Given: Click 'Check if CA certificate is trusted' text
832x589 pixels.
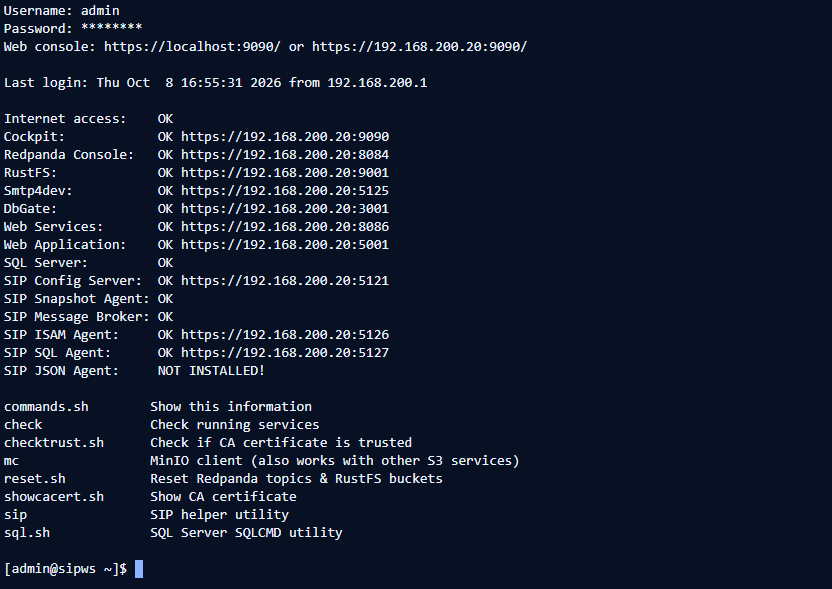Looking at the screenshot, I should 281,443.
